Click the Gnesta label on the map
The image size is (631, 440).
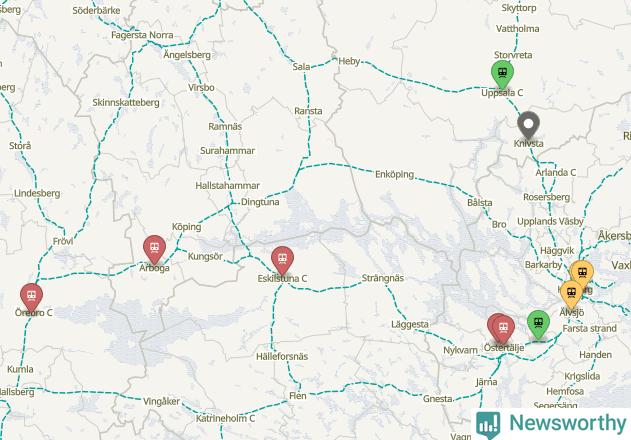tap(437, 399)
